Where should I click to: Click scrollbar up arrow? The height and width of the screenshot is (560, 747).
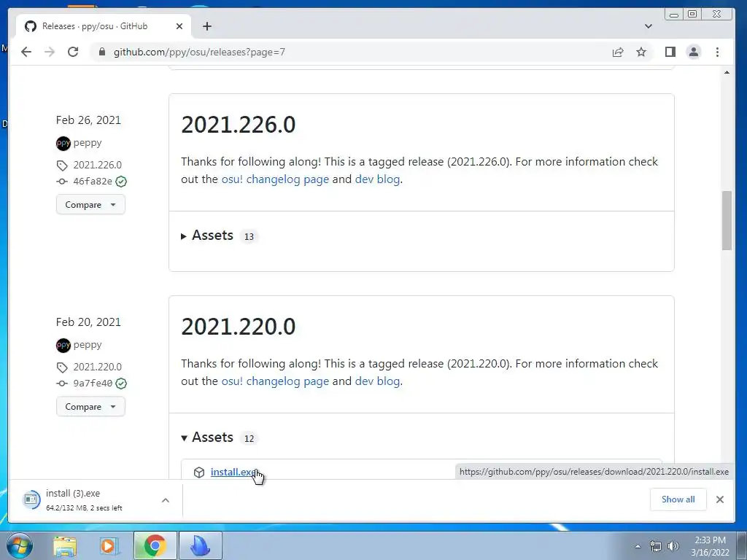pos(727,72)
